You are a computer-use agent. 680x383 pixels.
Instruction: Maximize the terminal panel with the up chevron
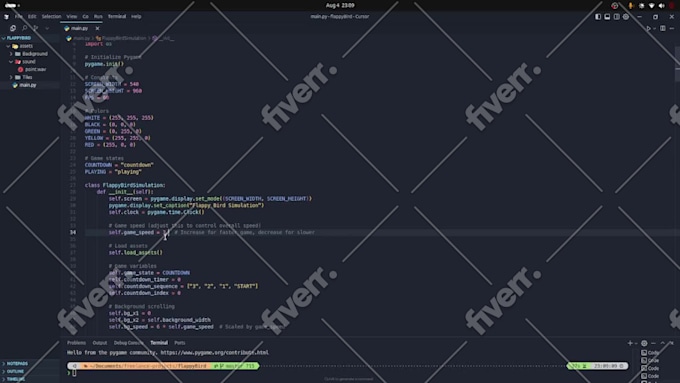[x=663, y=343]
